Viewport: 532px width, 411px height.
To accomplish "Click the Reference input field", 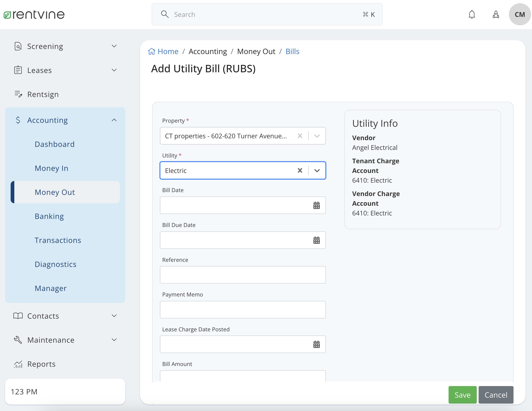I will point(243,275).
